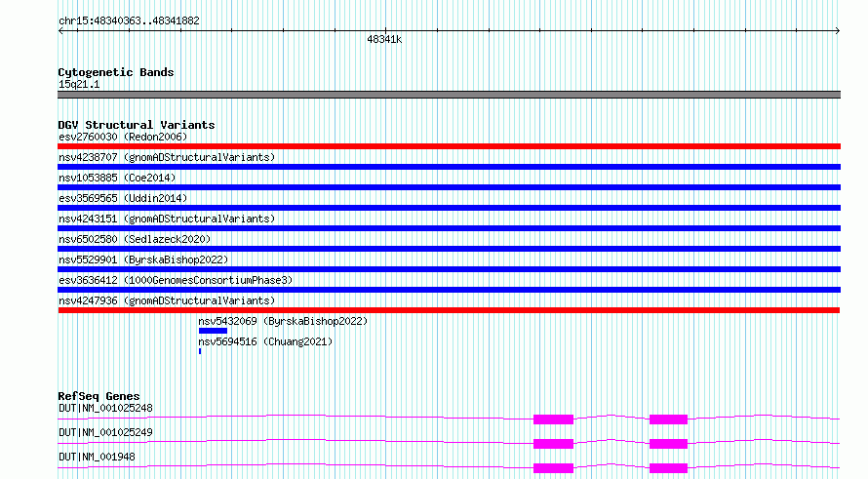Click first exon block of NM_001948
The image size is (868, 479).
(x=553, y=468)
